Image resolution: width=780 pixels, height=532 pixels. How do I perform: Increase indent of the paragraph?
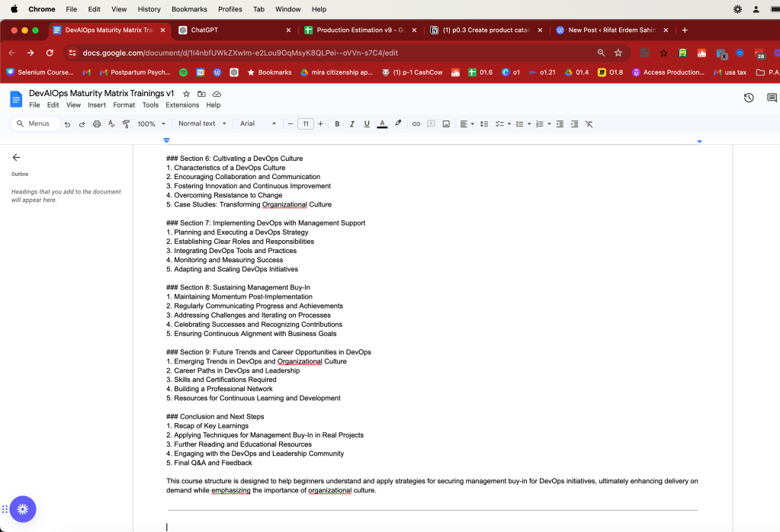[x=575, y=123]
